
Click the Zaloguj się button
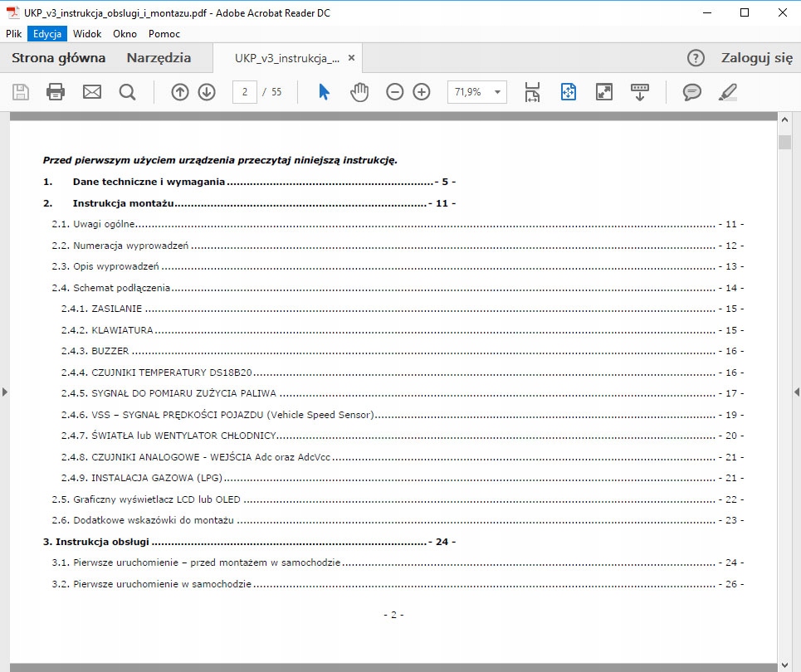756,58
